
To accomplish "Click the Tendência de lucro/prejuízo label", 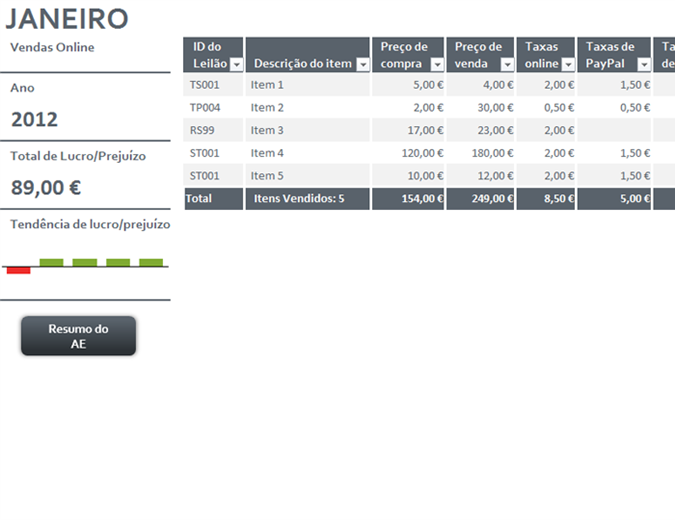I will pos(90,225).
